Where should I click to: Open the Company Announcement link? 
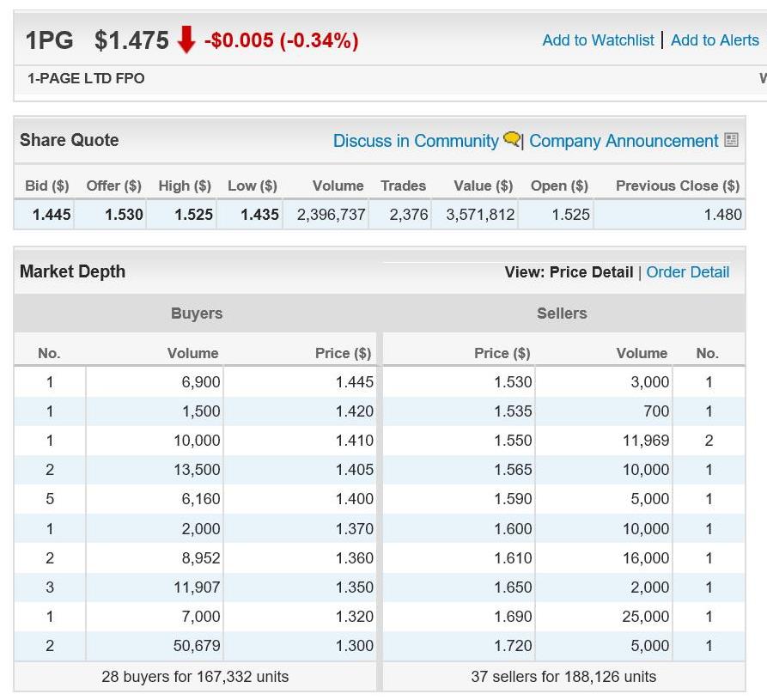(x=624, y=141)
